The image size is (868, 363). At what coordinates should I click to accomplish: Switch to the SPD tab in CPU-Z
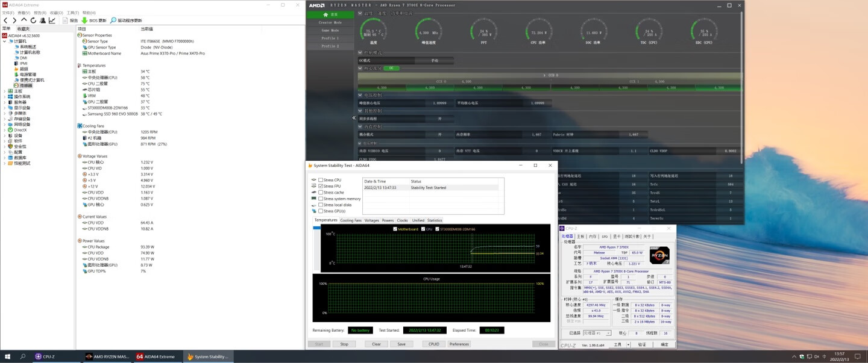click(605, 237)
